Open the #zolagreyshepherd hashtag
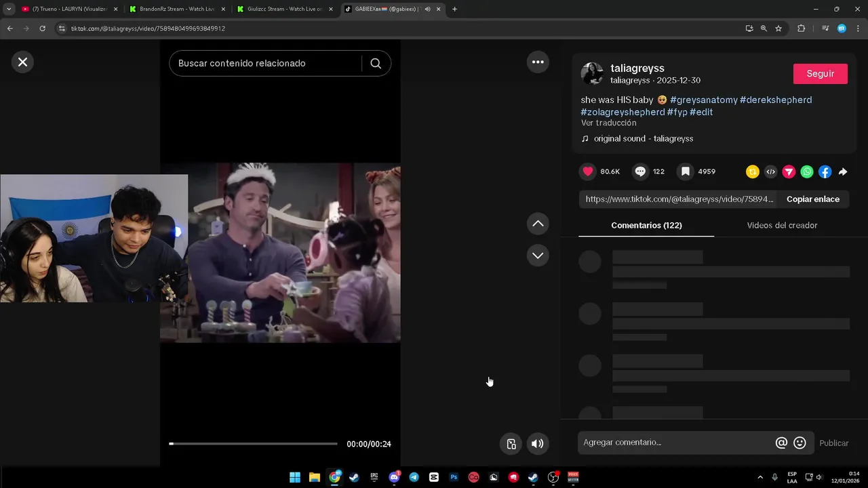The width and height of the screenshot is (868, 488). [x=623, y=112]
